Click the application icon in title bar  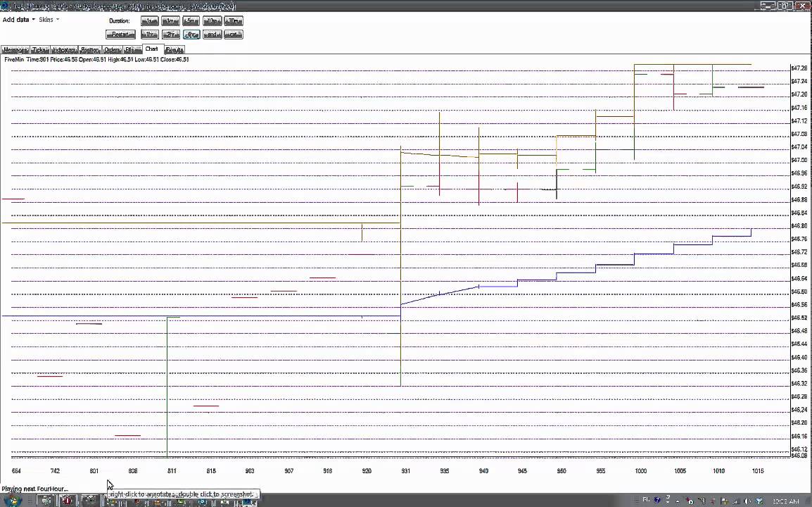tap(5, 6)
